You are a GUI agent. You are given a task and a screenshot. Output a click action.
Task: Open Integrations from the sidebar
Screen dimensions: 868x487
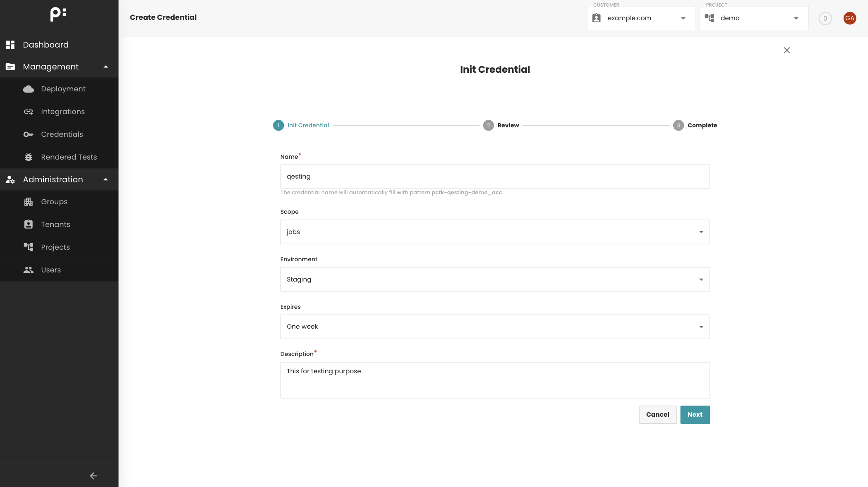(x=62, y=111)
